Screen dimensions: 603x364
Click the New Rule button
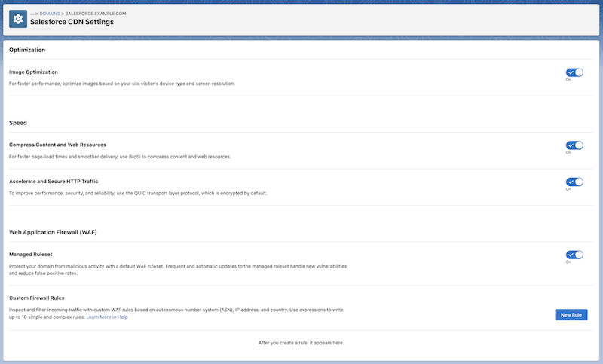pos(571,315)
